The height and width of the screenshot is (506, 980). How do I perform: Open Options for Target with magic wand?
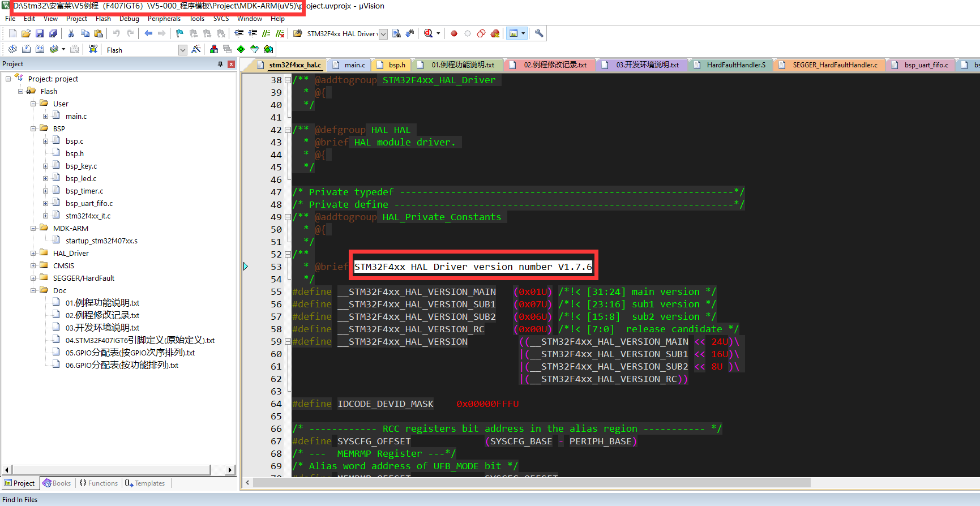tap(196, 49)
